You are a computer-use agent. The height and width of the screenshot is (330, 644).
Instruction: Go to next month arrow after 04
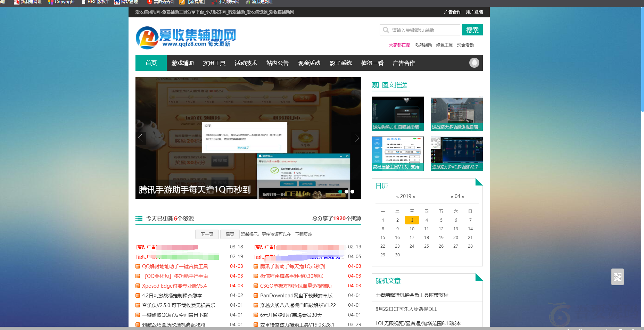(x=463, y=197)
